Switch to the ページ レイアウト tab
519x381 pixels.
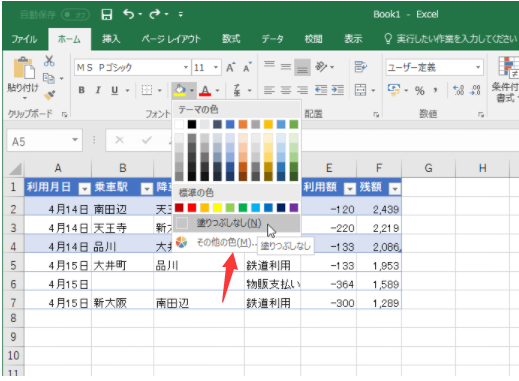(171, 39)
